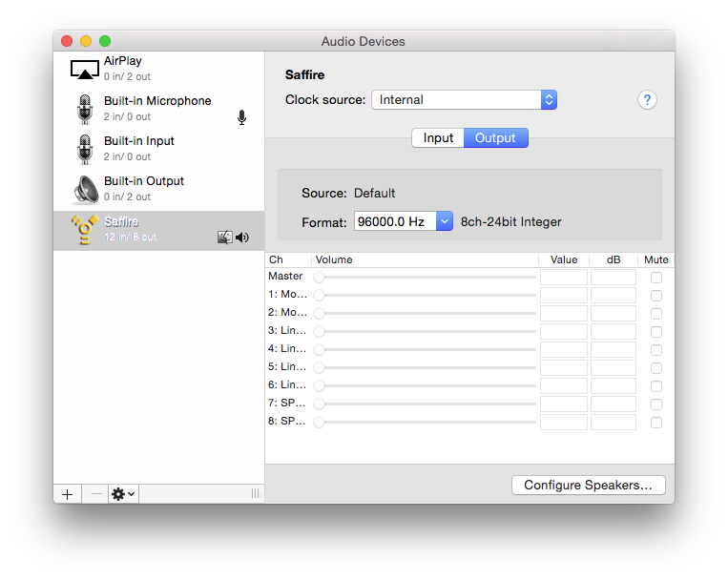This screenshot has width=728, height=580.
Task: Zoom the Audio Devices window
Action: (105, 41)
